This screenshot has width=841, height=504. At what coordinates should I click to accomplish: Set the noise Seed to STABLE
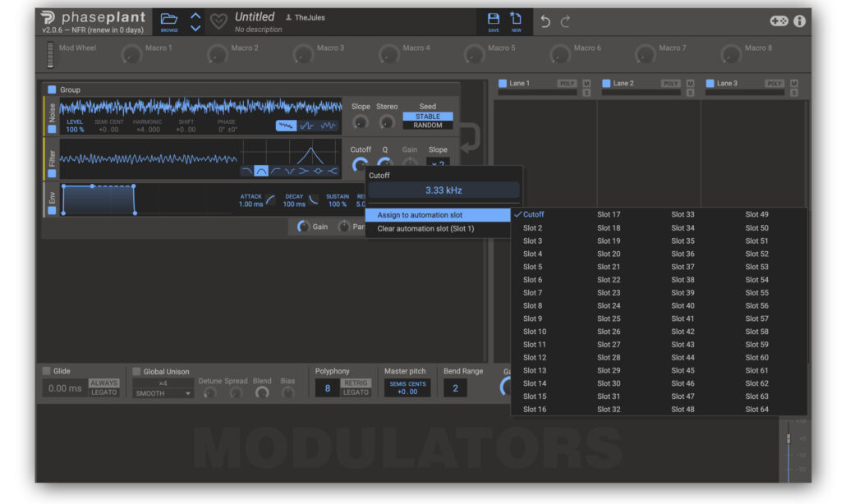click(427, 117)
